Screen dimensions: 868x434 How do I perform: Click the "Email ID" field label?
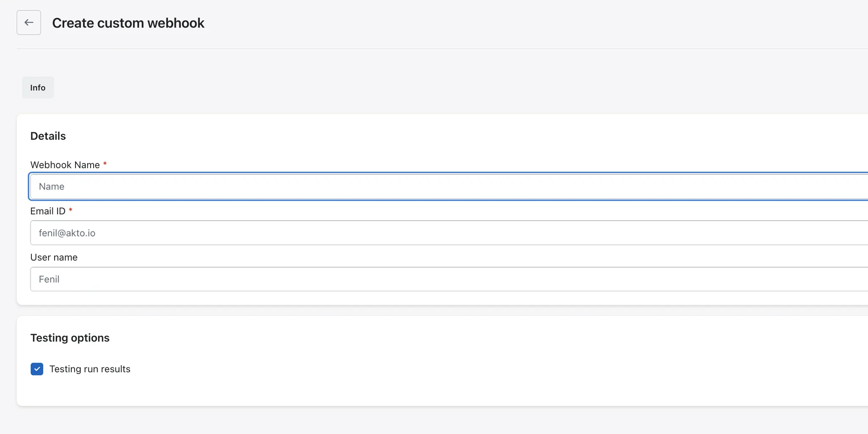pos(47,211)
